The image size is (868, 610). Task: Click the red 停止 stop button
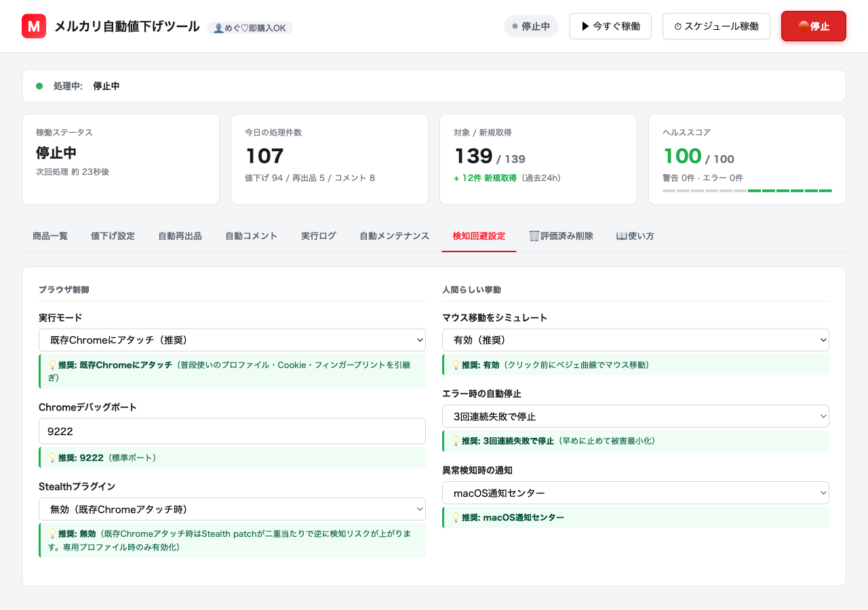pos(814,26)
